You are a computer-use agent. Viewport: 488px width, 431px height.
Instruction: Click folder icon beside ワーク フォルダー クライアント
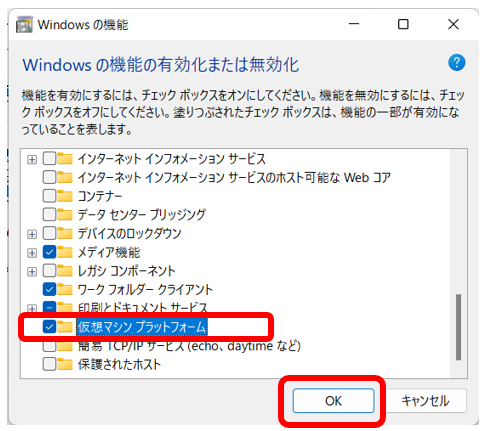(x=65, y=289)
